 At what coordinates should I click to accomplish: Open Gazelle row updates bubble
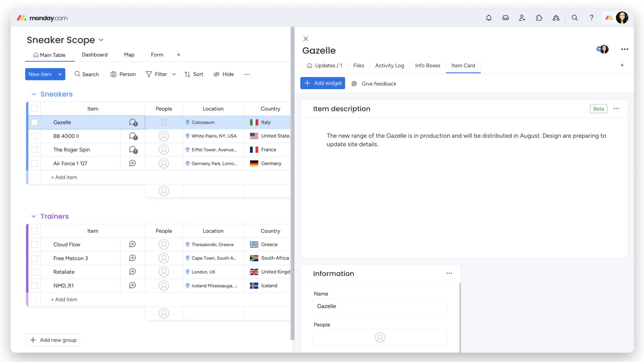point(133,122)
